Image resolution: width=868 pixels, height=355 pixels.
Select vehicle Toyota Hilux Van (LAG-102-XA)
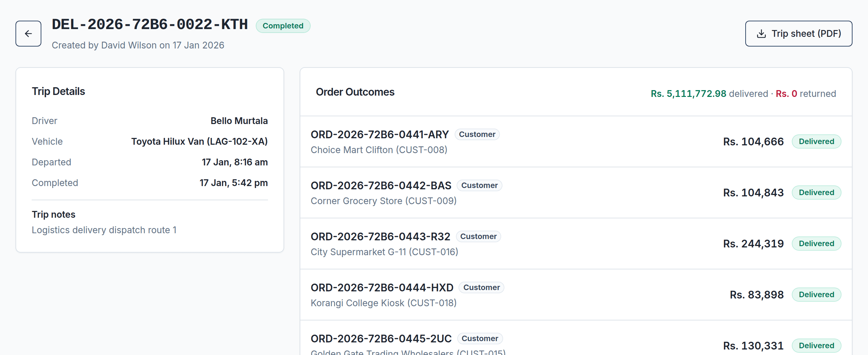point(199,141)
